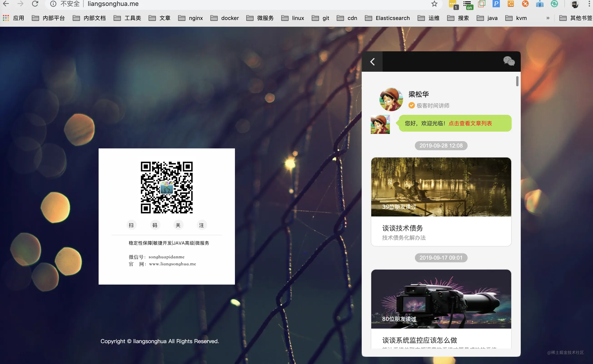Reload the page with the refresh icon

[35, 4]
